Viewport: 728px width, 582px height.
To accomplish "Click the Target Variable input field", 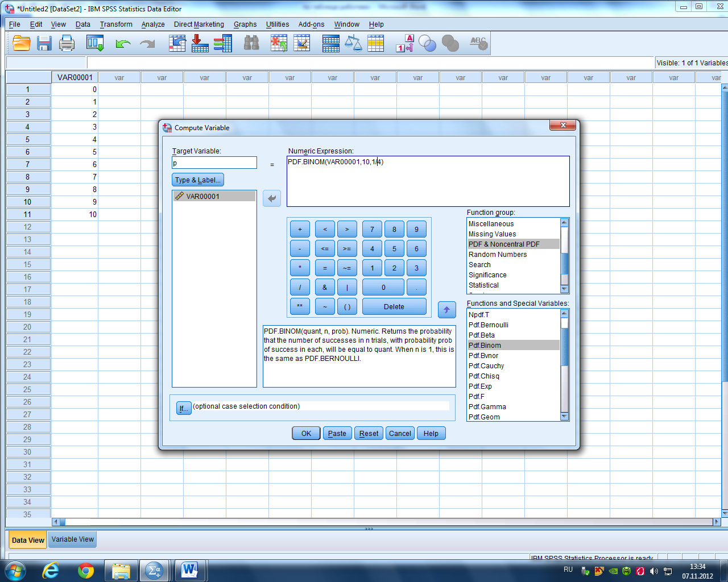I will (214, 163).
